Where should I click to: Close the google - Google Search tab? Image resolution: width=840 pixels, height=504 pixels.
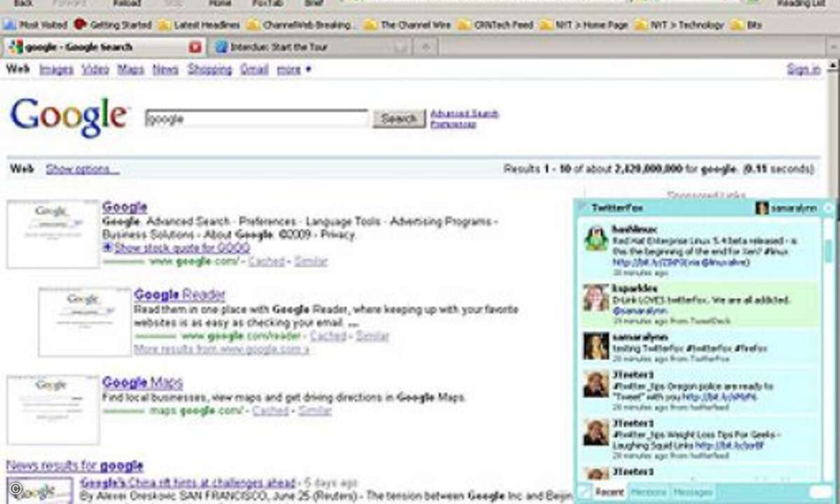coord(195,47)
